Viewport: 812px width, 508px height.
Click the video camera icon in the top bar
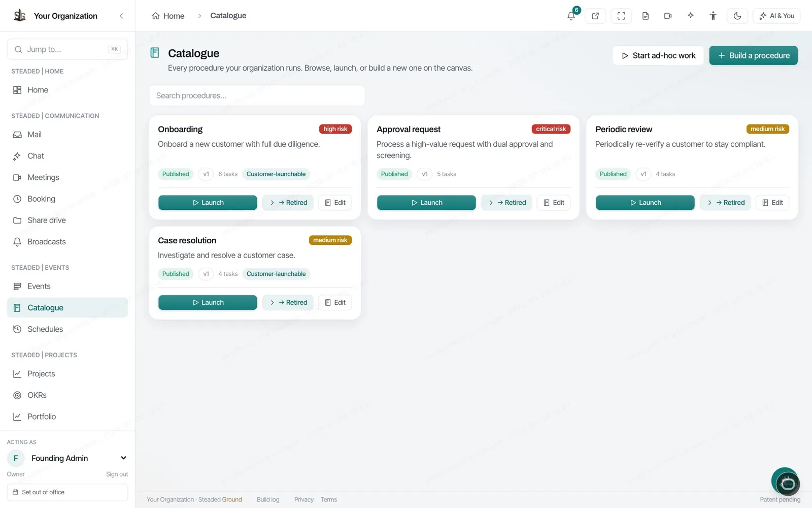pos(668,16)
